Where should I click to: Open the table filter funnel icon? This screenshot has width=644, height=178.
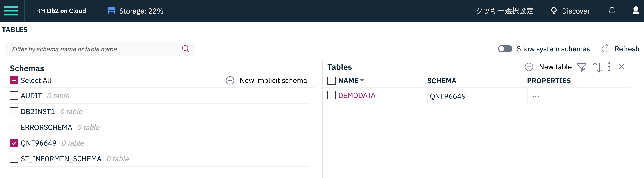tap(582, 67)
